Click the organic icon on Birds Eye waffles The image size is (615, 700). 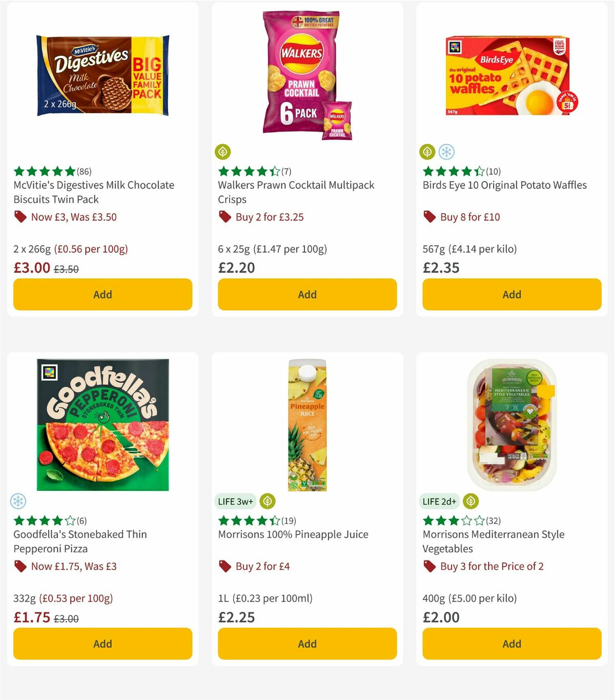click(x=427, y=152)
